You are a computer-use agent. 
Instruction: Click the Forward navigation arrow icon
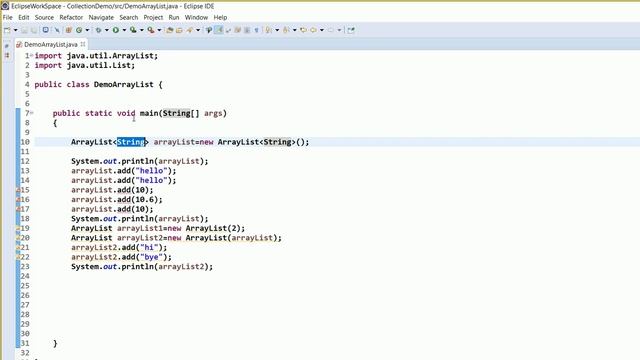click(x=331, y=30)
